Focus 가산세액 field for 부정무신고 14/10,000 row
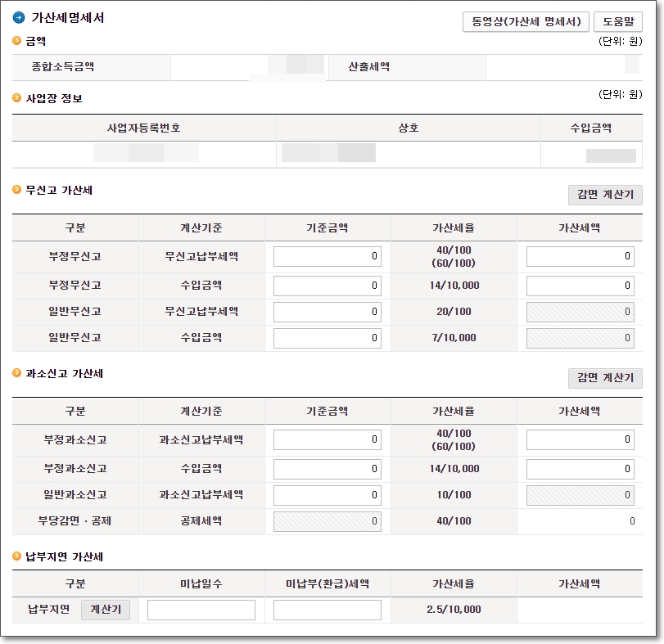 point(580,286)
